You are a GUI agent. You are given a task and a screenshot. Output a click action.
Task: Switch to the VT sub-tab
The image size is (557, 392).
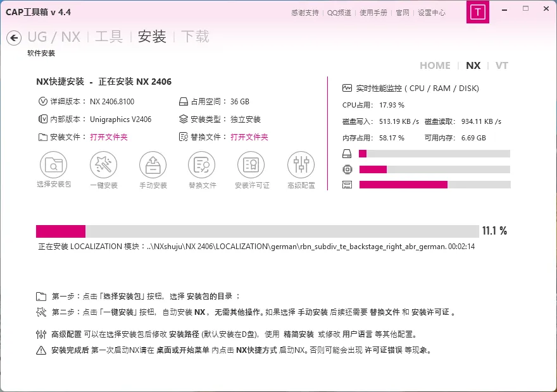click(x=501, y=66)
